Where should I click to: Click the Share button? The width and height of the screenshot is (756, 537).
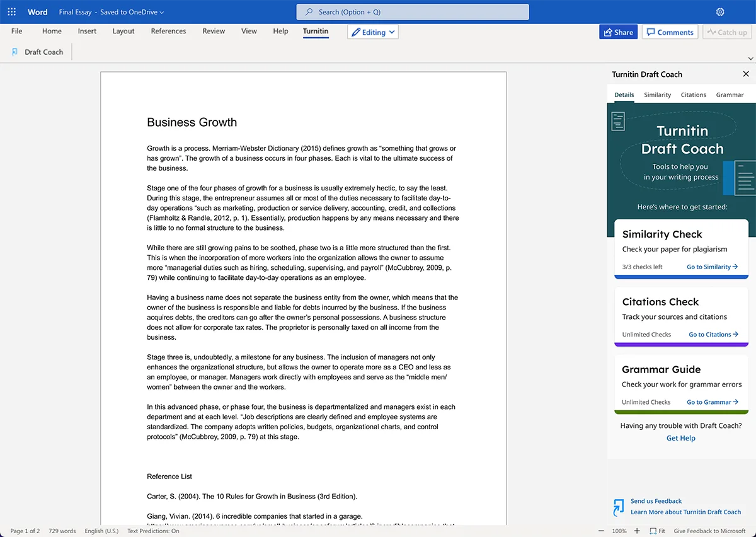point(617,32)
